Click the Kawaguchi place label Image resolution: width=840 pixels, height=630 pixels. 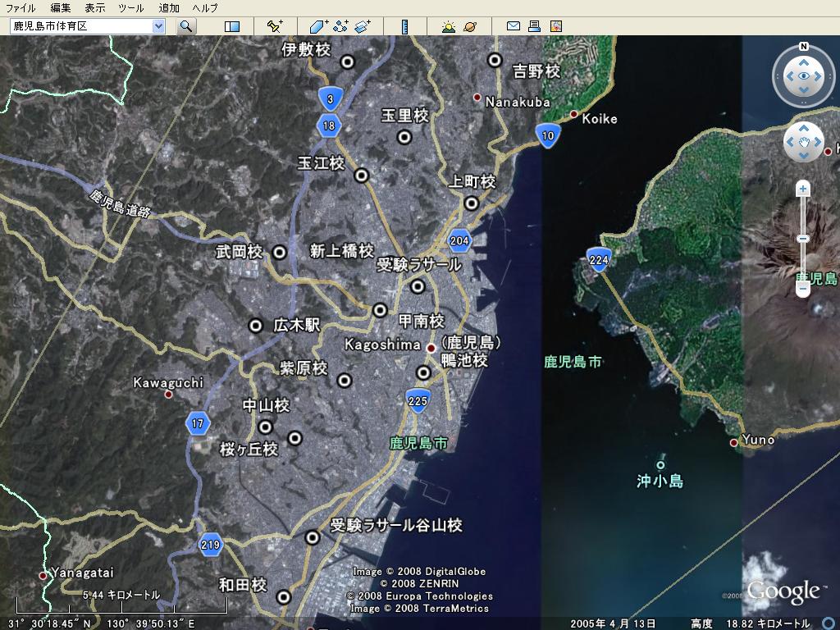coord(168,382)
